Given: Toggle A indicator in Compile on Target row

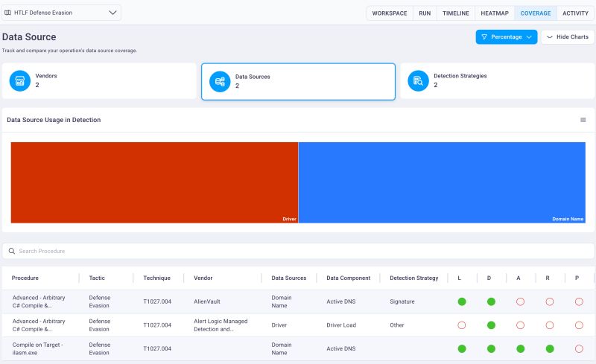Looking at the screenshot, I should point(520,349).
